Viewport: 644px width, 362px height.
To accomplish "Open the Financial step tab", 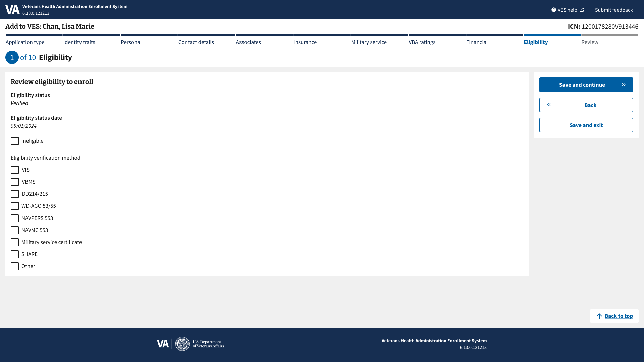I will tap(477, 42).
